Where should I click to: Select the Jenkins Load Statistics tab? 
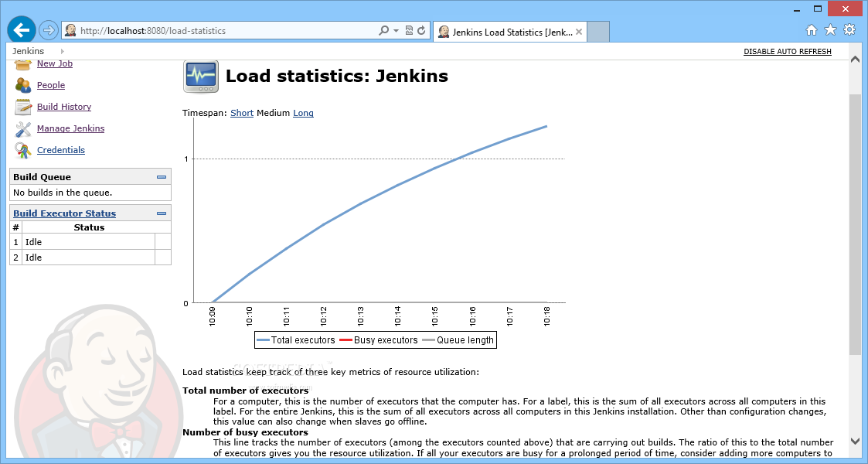[x=509, y=32]
